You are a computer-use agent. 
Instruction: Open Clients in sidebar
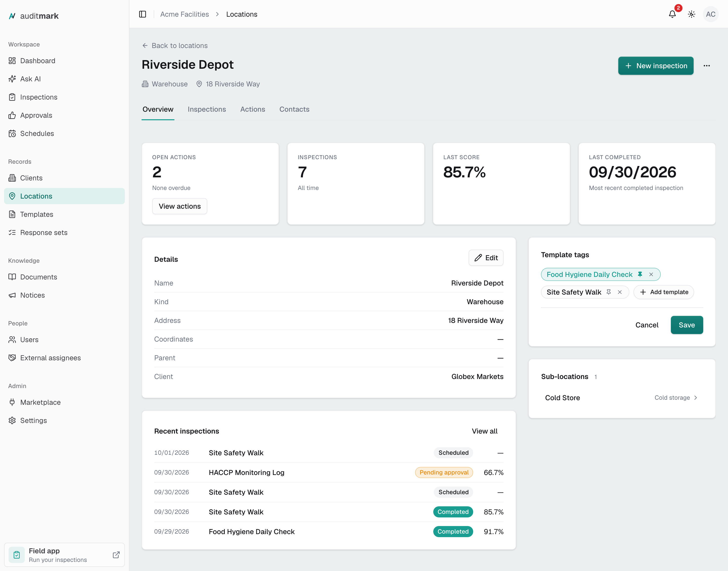[x=64, y=178]
